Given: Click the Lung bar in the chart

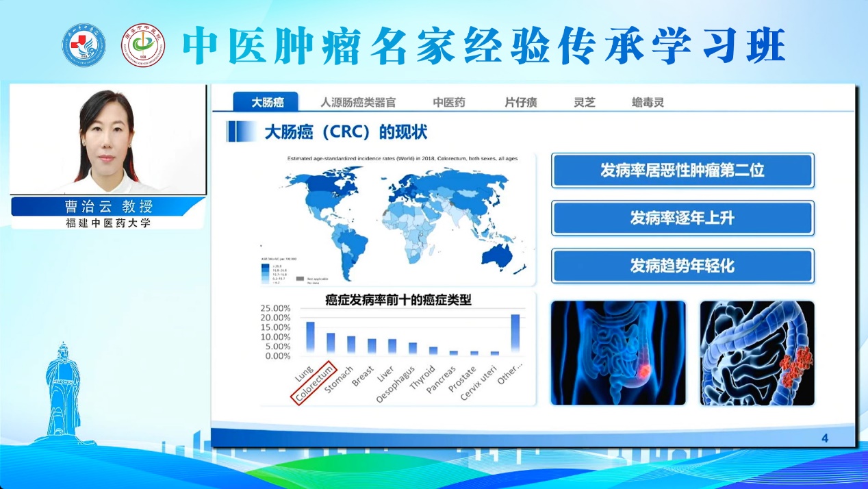Looking at the screenshot, I should (310, 336).
